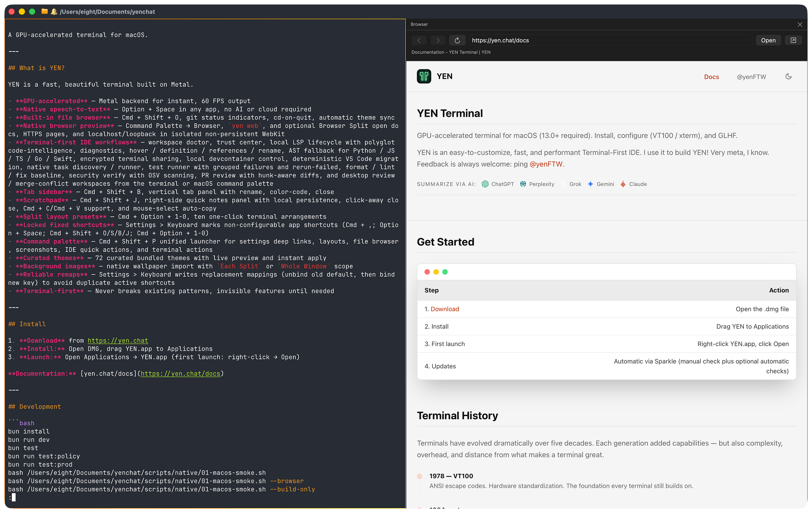Click @yenFTW link in feedback sentence
The image size is (812, 513).
tap(546, 164)
